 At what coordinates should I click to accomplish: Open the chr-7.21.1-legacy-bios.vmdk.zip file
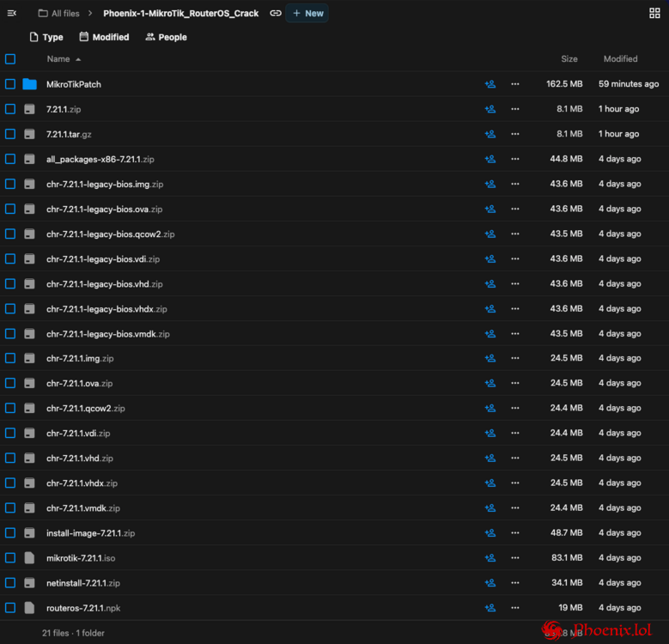coord(107,333)
